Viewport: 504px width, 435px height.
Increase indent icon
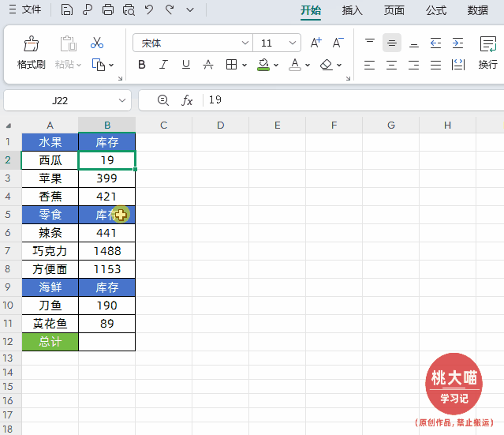(457, 43)
